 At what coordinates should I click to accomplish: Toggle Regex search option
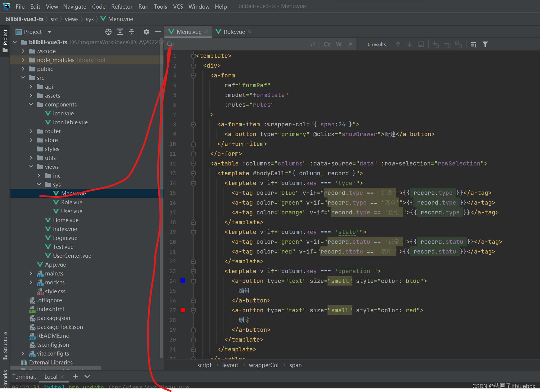pyautogui.click(x=350, y=44)
